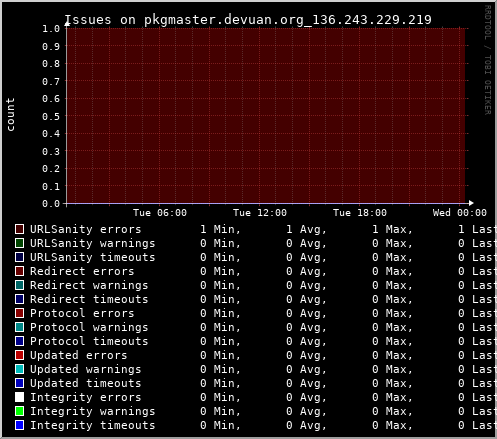Click the URLSanity timeouts legend swatch

tap(19, 257)
